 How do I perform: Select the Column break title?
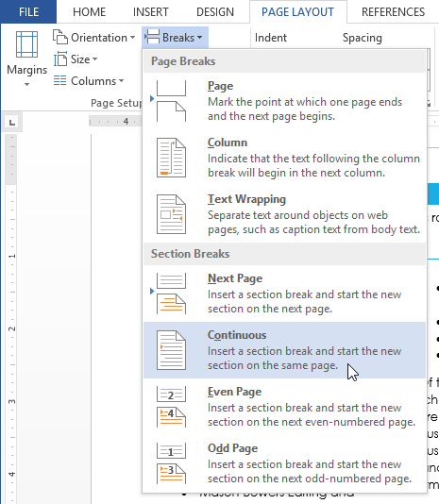[228, 143]
